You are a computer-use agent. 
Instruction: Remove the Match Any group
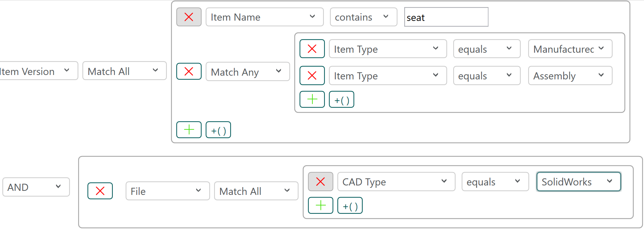click(189, 71)
